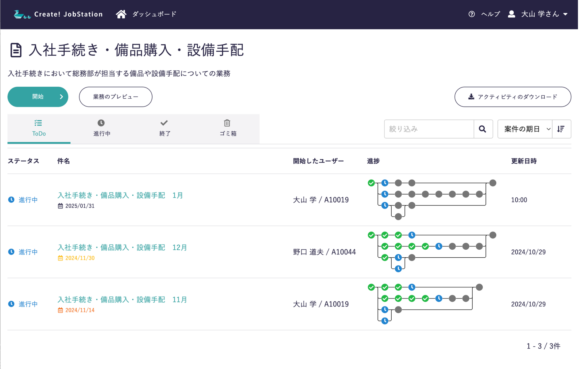588x369 pixels.
Task: Switch to the 終了 tab
Action: point(165,128)
